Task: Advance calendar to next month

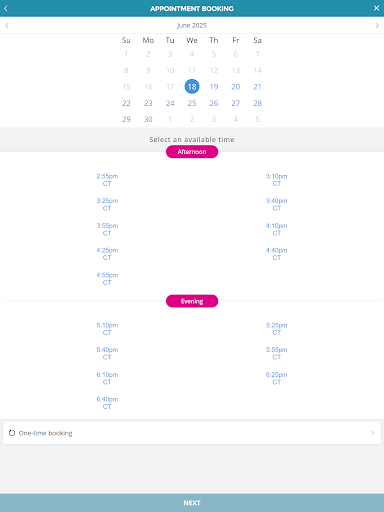Action: pyautogui.click(x=377, y=25)
